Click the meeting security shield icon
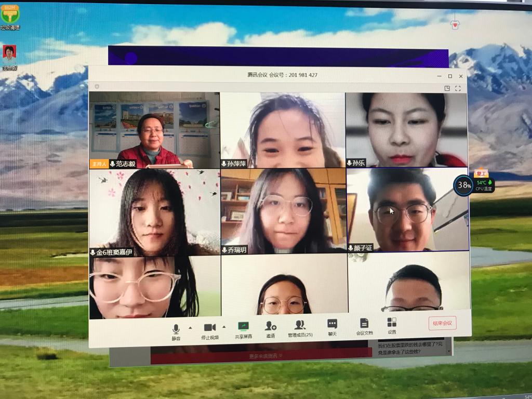Screen dimensions: 532x399 click(x=96, y=86)
